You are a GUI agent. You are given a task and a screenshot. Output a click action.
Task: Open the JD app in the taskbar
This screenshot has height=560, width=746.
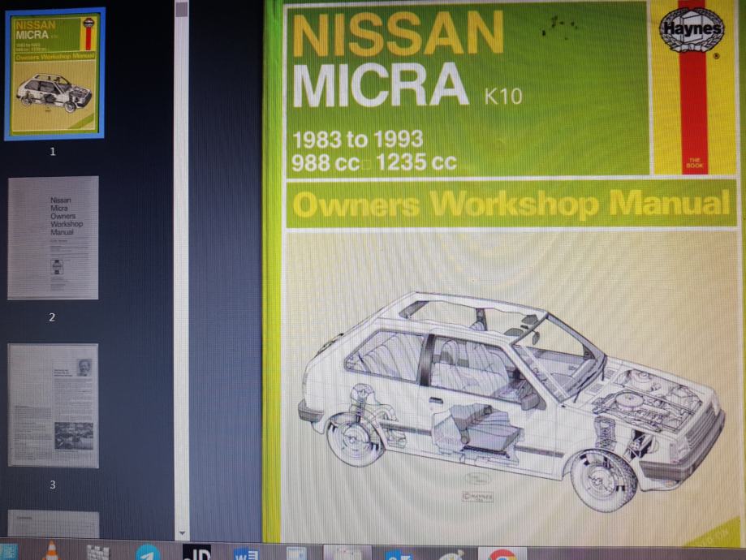point(197,553)
